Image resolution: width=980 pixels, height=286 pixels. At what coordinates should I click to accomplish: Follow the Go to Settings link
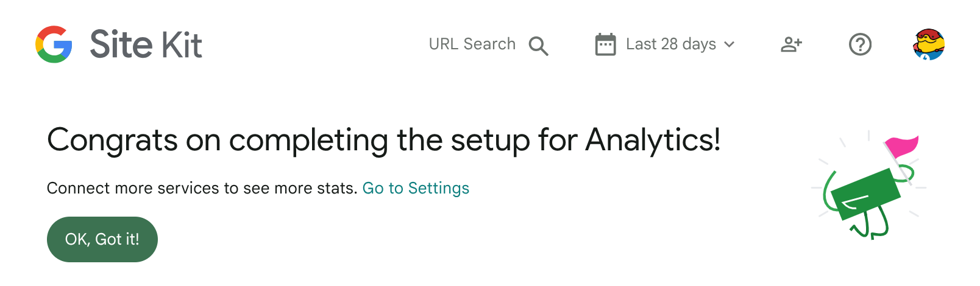point(416,188)
